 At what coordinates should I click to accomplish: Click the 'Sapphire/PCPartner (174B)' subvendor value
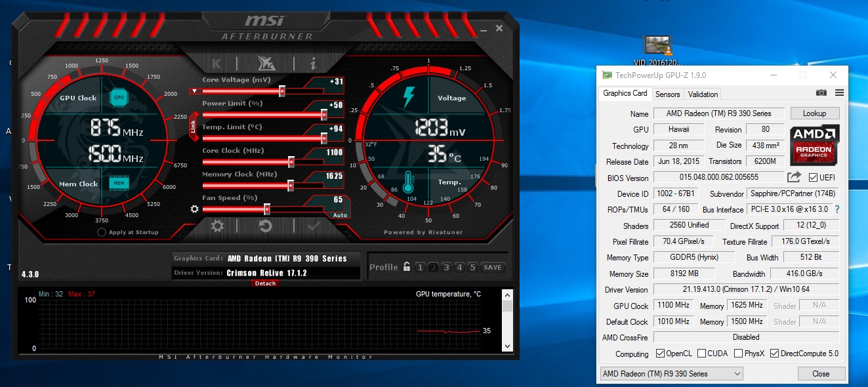[x=793, y=193]
